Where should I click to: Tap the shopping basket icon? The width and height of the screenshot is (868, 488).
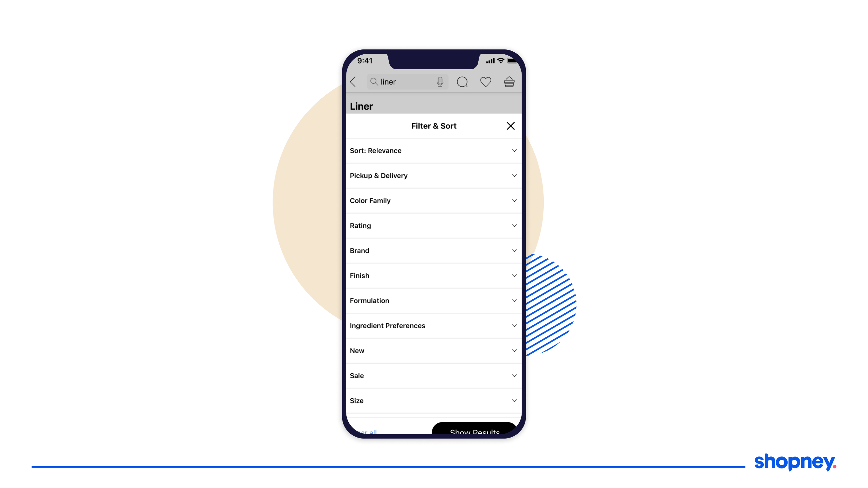(509, 82)
